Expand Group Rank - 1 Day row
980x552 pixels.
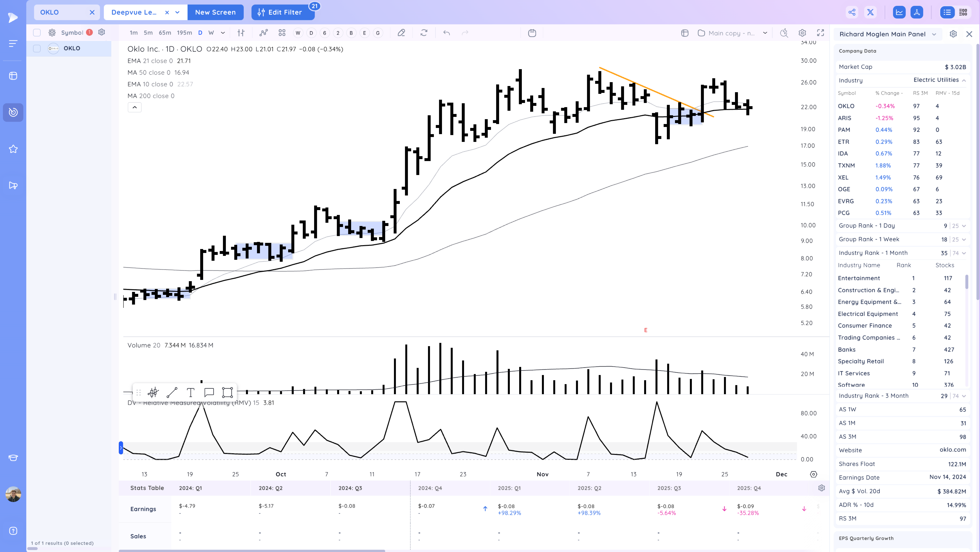tap(964, 226)
